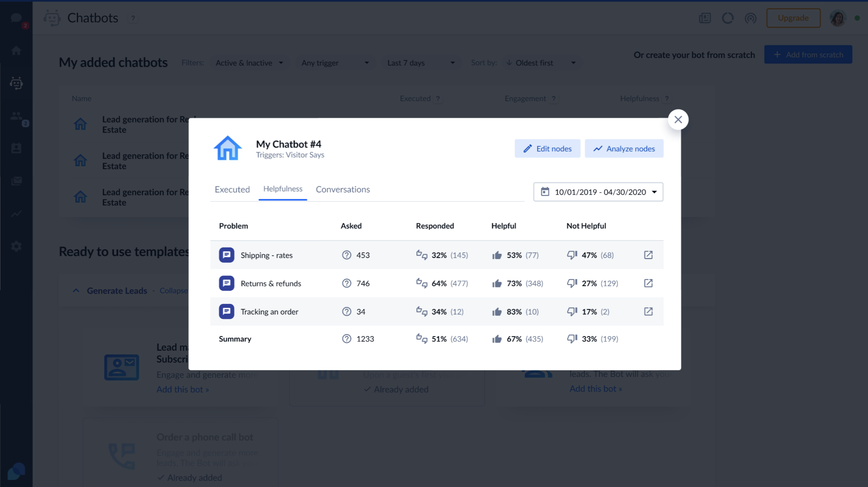This screenshot has width=868, height=487.
Task: Open mail icon in sidebar
Action: click(x=16, y=181)
